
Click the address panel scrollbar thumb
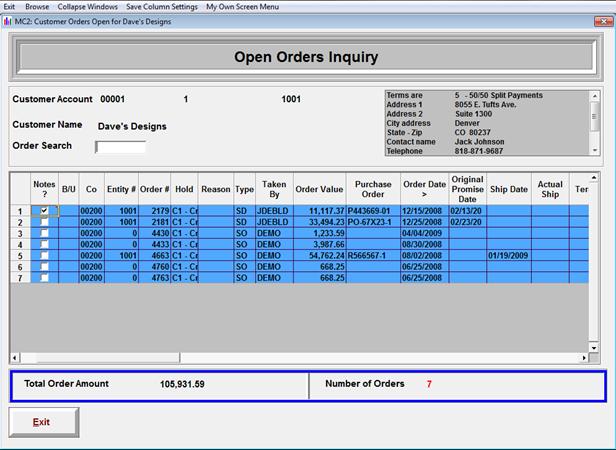[595, 116]
